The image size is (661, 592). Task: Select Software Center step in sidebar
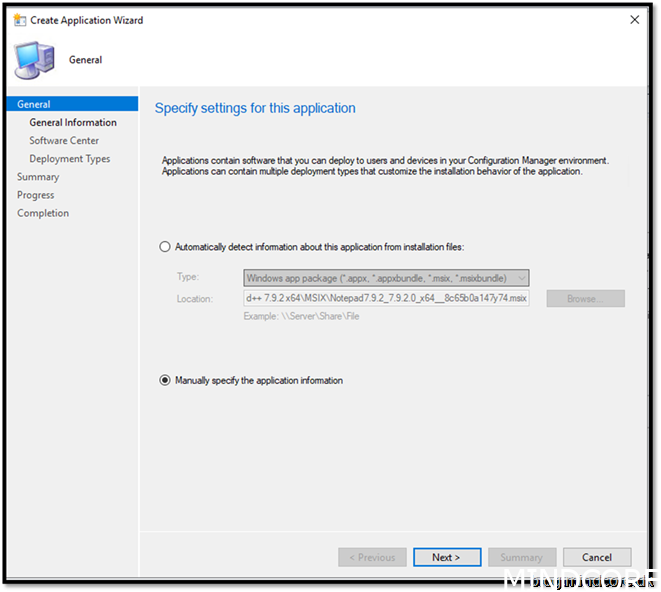click(x=64, y=141)
